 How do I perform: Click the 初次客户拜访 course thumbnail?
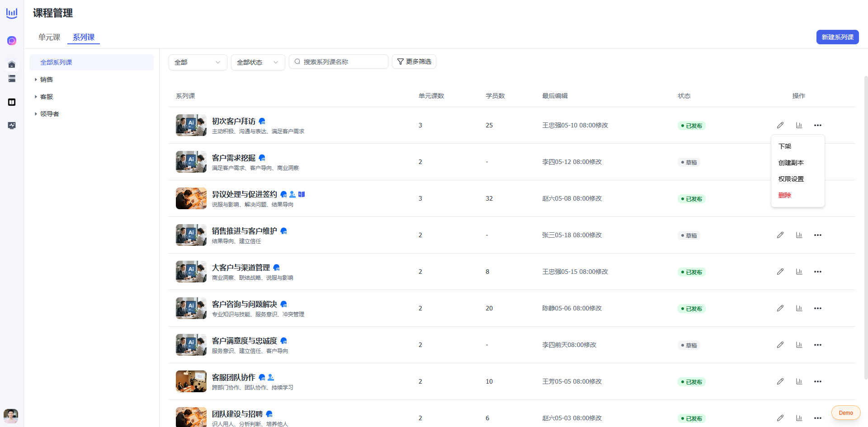point(191,125)
